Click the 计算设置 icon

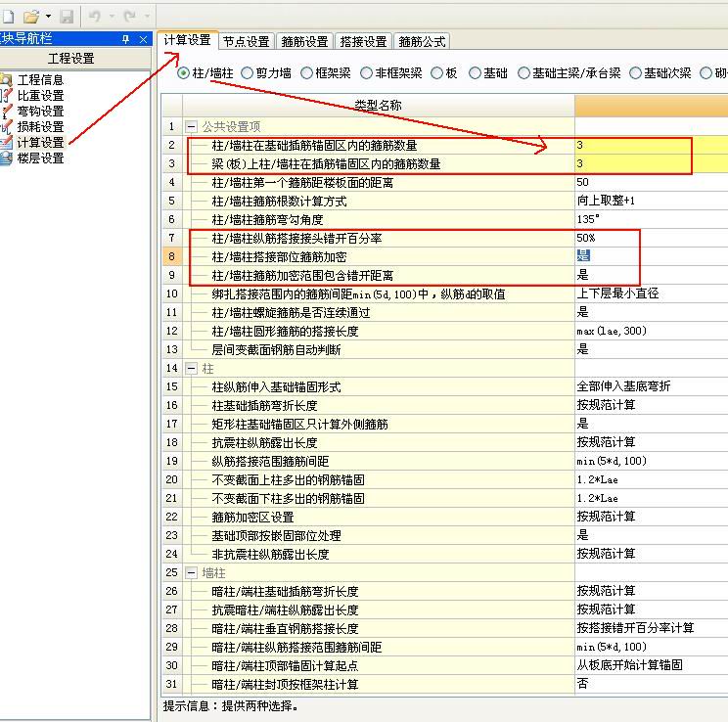pyautogui.click(x=6, y=143)
